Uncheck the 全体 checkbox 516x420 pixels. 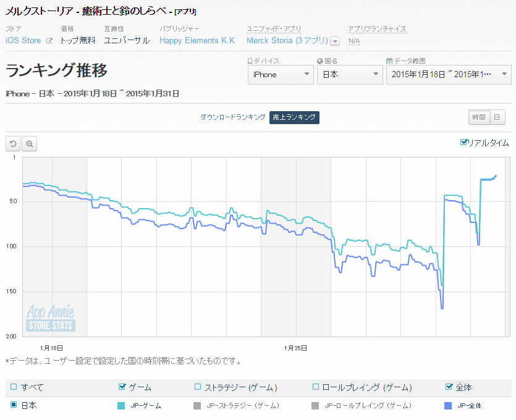pyautogui.click(x=449, y=387)
